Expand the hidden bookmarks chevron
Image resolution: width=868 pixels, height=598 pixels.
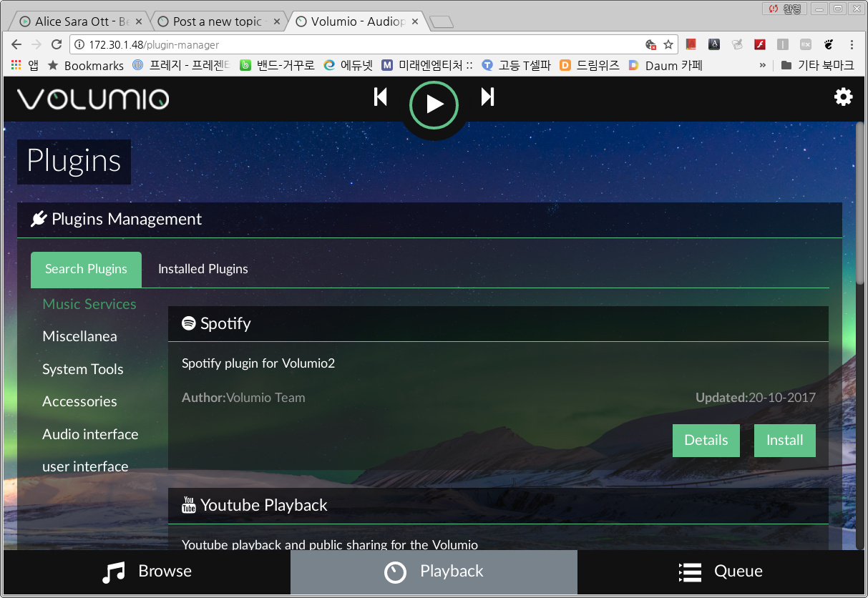[x=762, y=65]
